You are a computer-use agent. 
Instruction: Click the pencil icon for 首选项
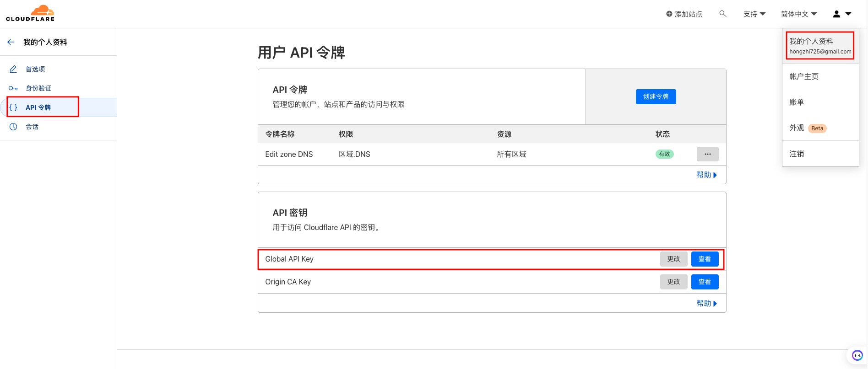pyautogui.click(x=13, y=69)
